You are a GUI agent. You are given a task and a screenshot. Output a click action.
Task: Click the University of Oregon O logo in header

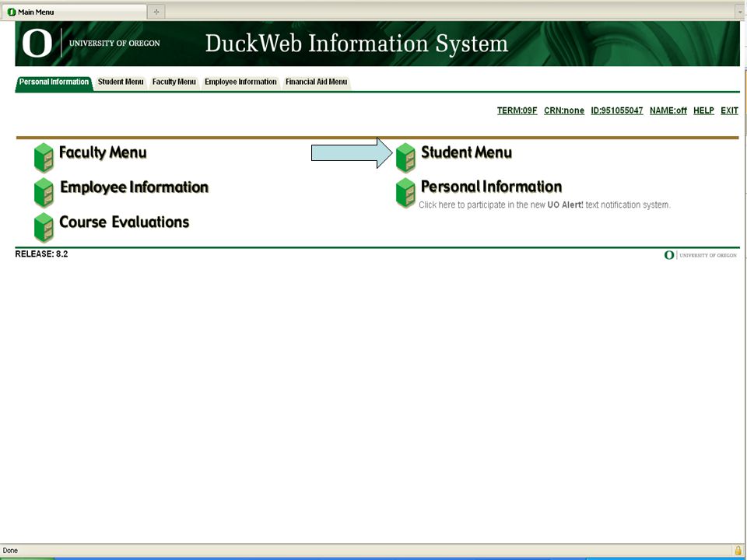click(37, 44)
